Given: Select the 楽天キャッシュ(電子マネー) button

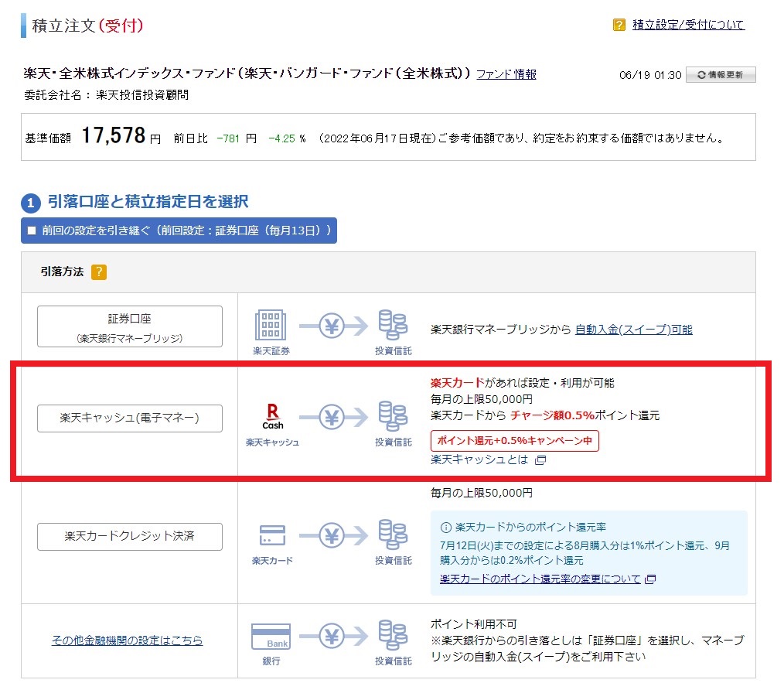Looking at the screenshot, I should [129, 418].
